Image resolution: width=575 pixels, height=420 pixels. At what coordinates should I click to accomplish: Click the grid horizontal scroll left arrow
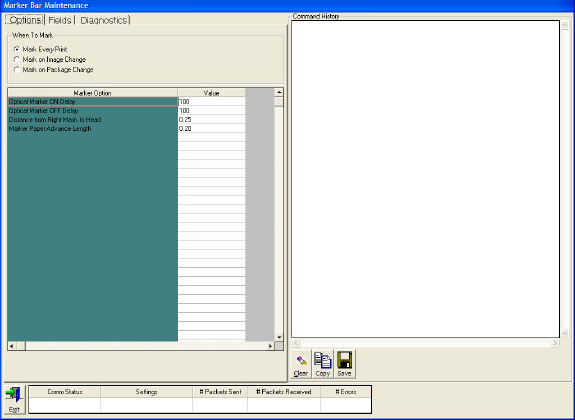(12, 346)
